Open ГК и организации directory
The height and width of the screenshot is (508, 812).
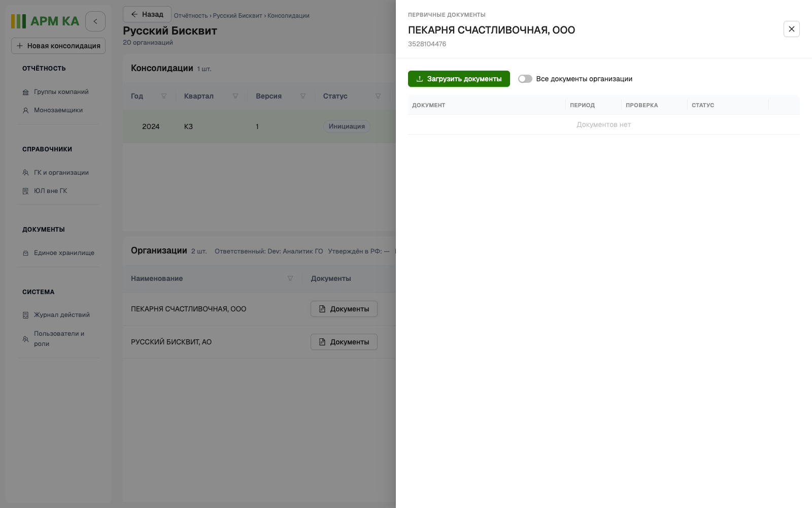[x=61, y=173]
